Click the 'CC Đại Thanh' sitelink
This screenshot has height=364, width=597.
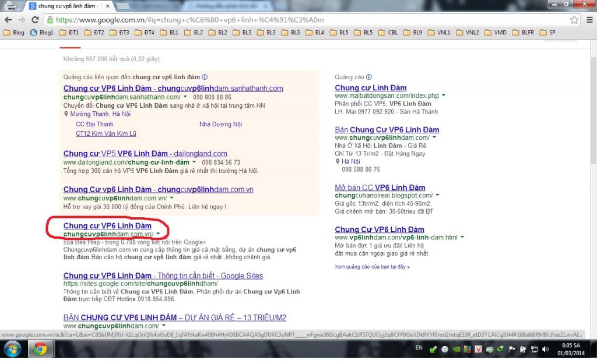(94, 124)
